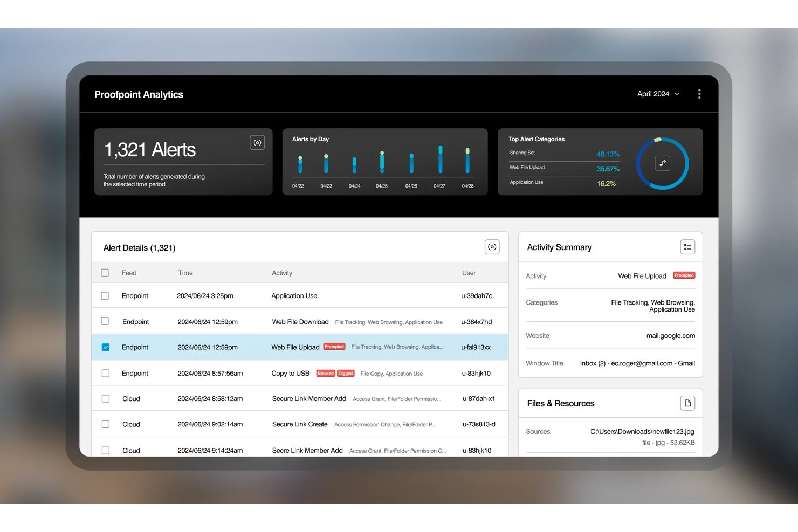Screen dimensions: 798x532
Task: Check the Secre LInk Member Add row checkbox
Action: 106,451
